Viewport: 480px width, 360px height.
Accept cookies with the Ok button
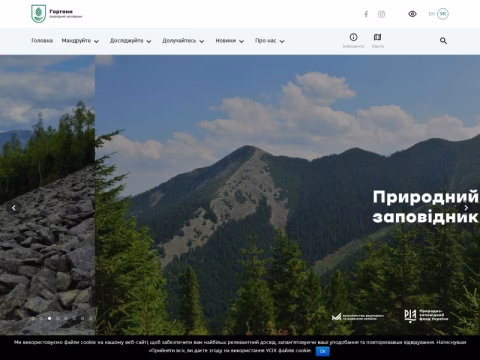click(322, 351)
